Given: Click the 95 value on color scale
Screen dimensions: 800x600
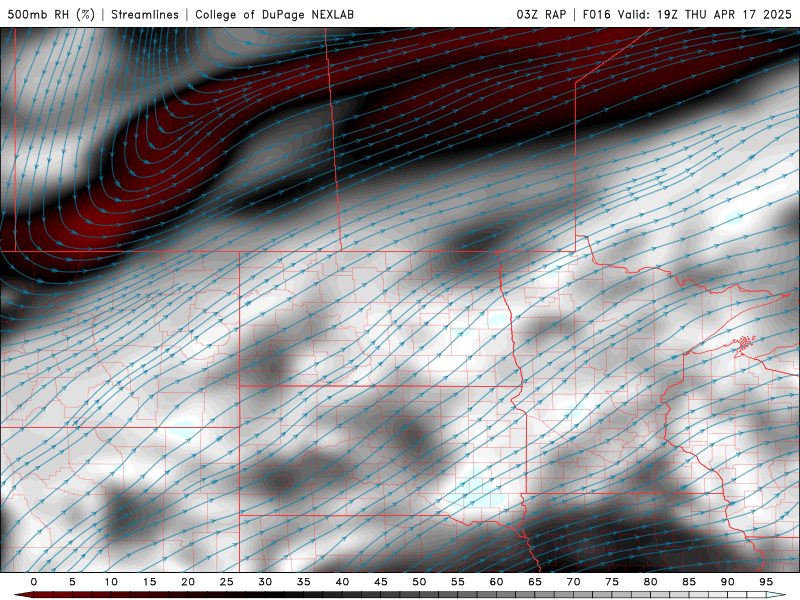Looking at the screenshot, I should 766,582.
